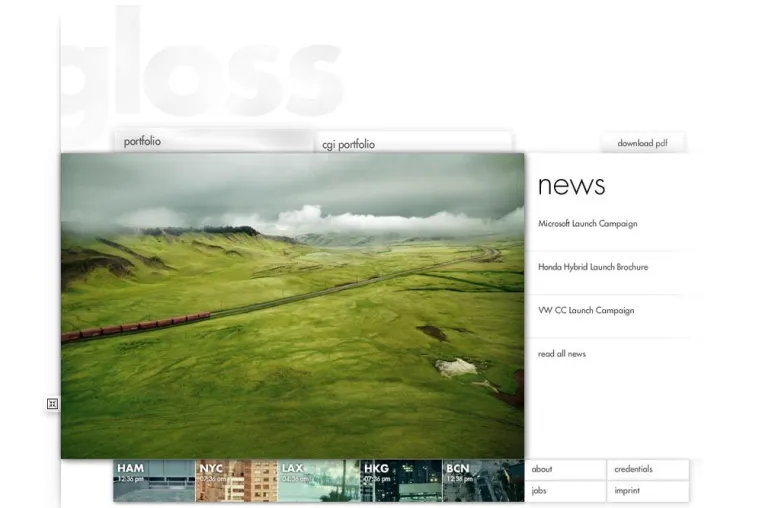The height and width of the screenshot is (508, 762).
Task: Open VW CC Launch Campaign news item
Action: 586,310
